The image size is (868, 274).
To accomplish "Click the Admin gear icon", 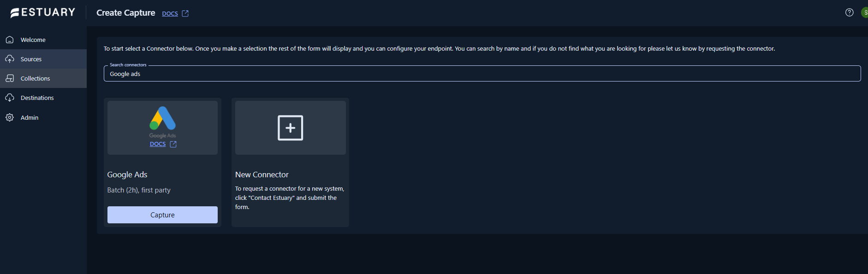I will click(x=10, y=117).
